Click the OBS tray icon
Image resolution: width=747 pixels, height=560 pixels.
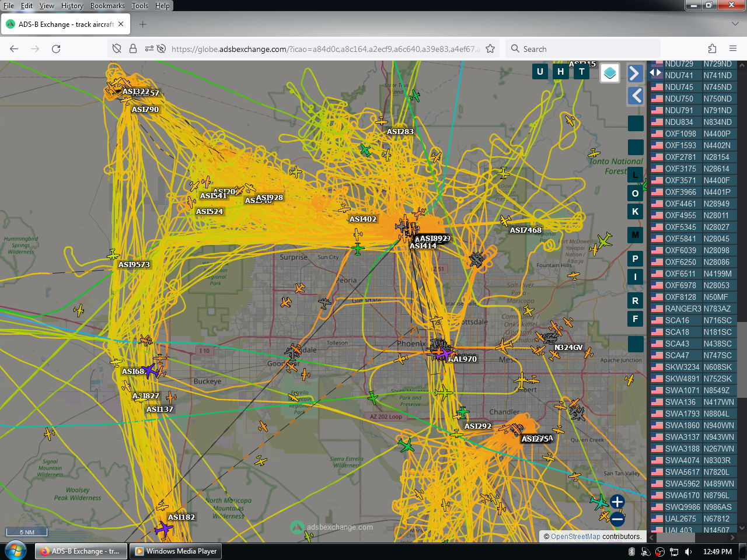coord(660,551)
